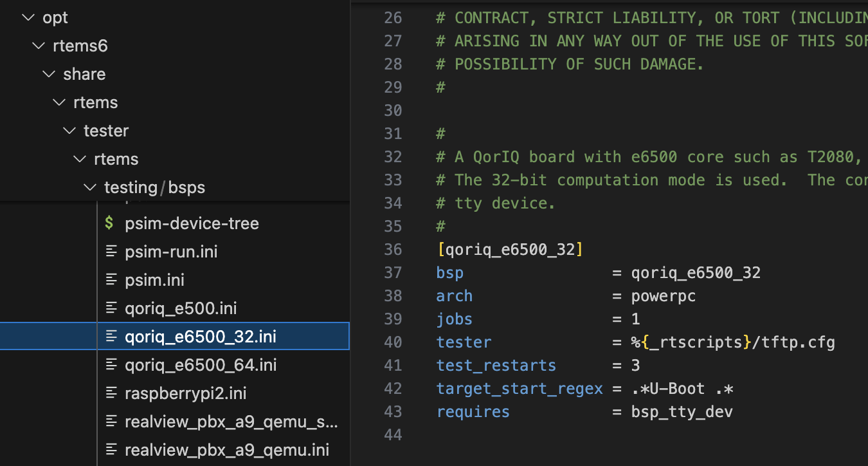The width and height of the screenshot is (868, 466).
Task: Click the psim.ini file icon
Action: click(x=112, y=280)
